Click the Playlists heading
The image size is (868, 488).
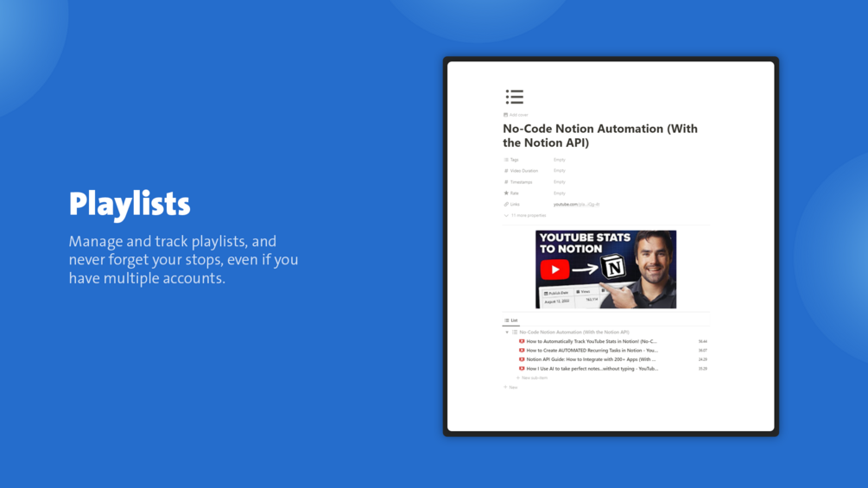coord(130,204)
